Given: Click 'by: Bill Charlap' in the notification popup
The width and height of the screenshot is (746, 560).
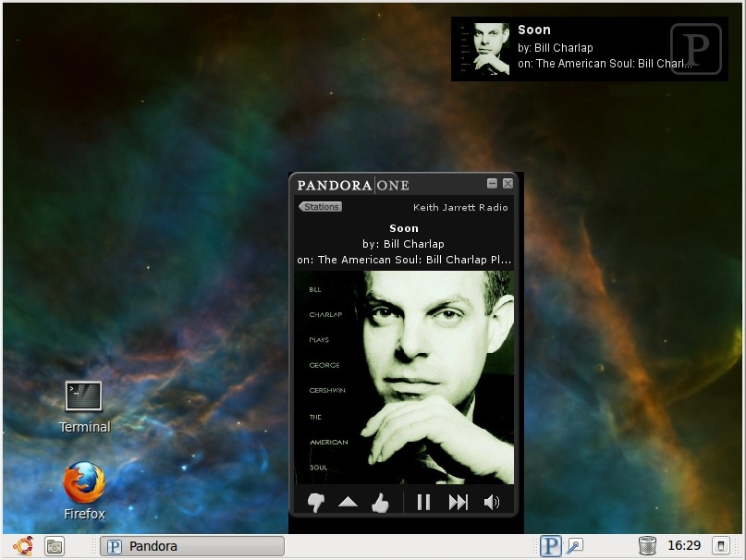Looking at the screenshot, I should 556,47.
